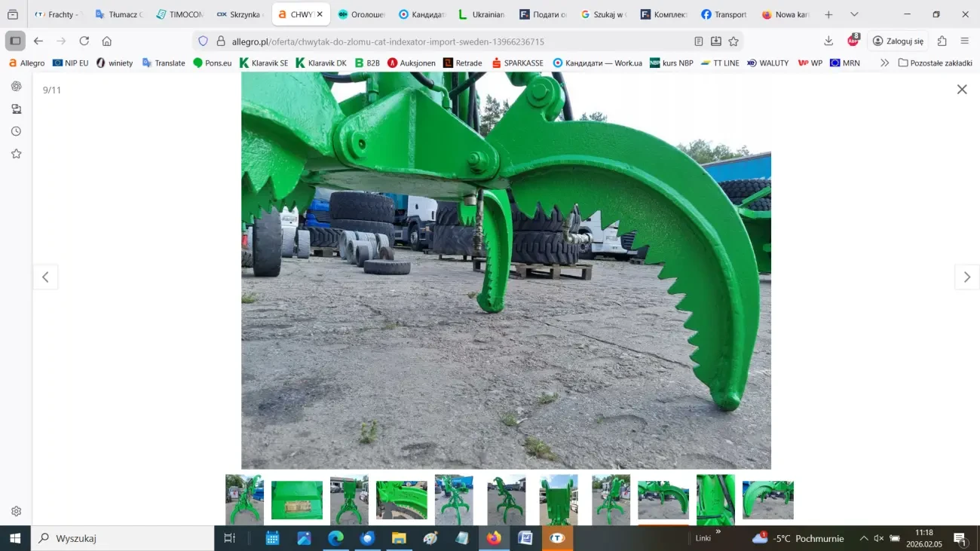Open the Klaravik SE bookmark
The image size is (980, 551).
(x=264, y=63)
